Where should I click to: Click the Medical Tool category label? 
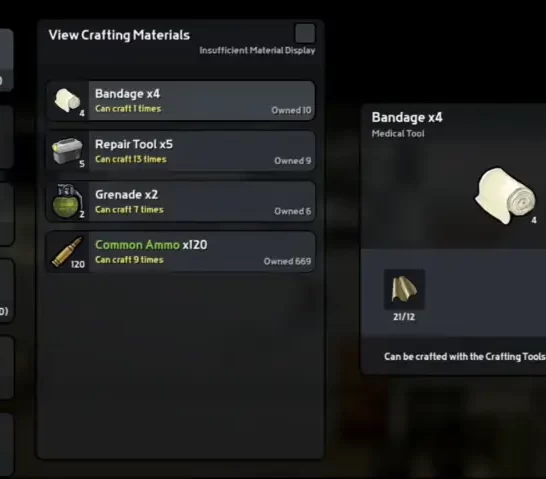398,133
